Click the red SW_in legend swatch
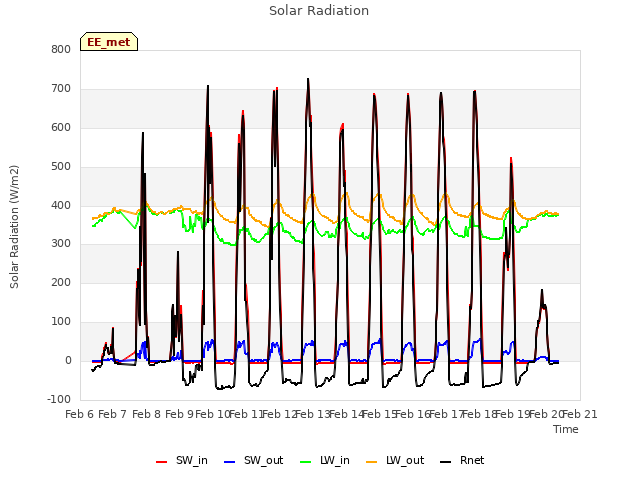Image resolution: width=640 pixels, height=480 pixels. pos(162,462)
